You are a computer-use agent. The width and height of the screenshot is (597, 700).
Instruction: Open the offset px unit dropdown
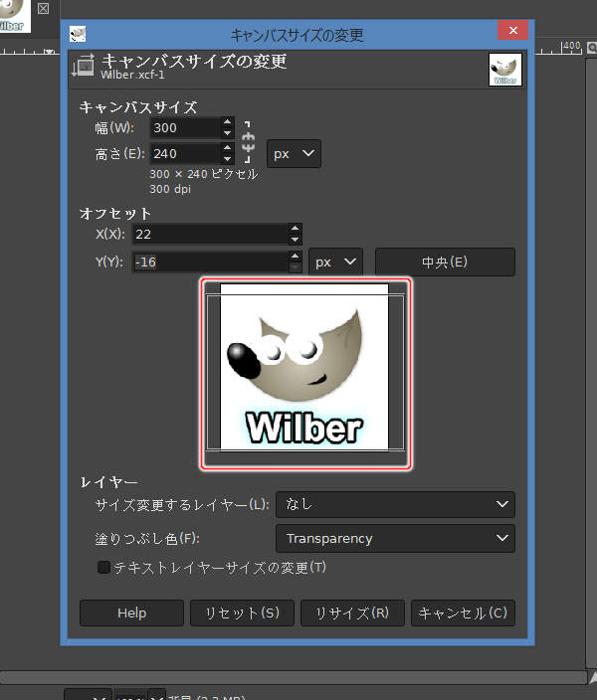335,262
